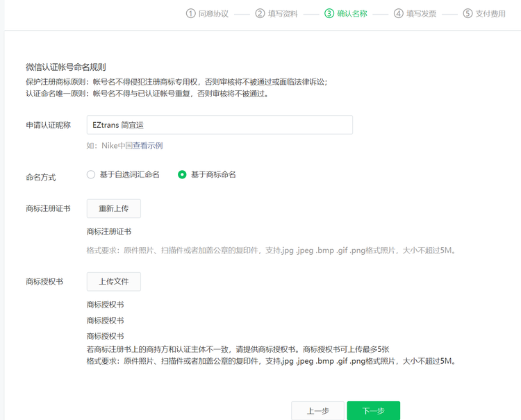Click 上传文件 for 商标授权书
This screenshot has height=420, width=521.
114,282
